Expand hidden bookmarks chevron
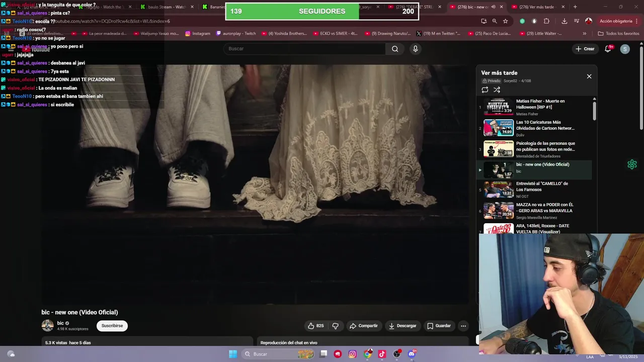 (x=584, y=34)
